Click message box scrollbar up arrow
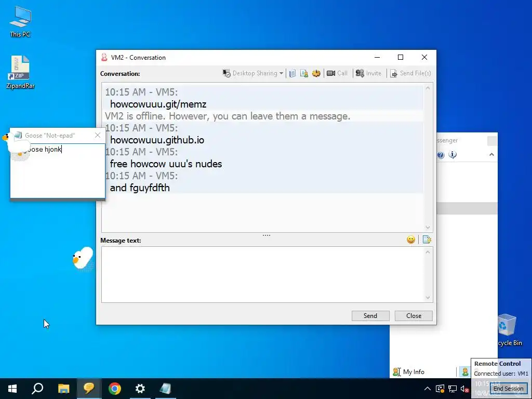This screenshot has height=399, width=532. tap(428, 252)
